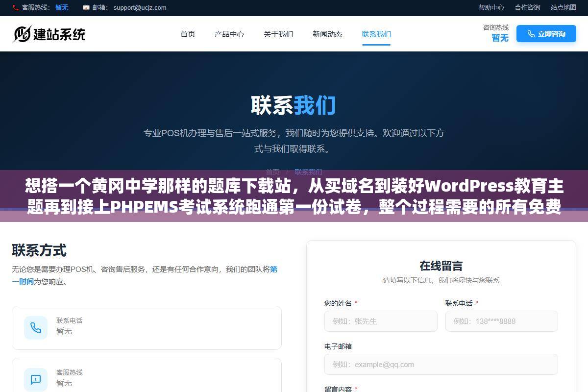Click the overlaid 题库下载站 banner headline
Image resolution: width=588 pixels, height=392 pixels.
click(x=294, y=197)
